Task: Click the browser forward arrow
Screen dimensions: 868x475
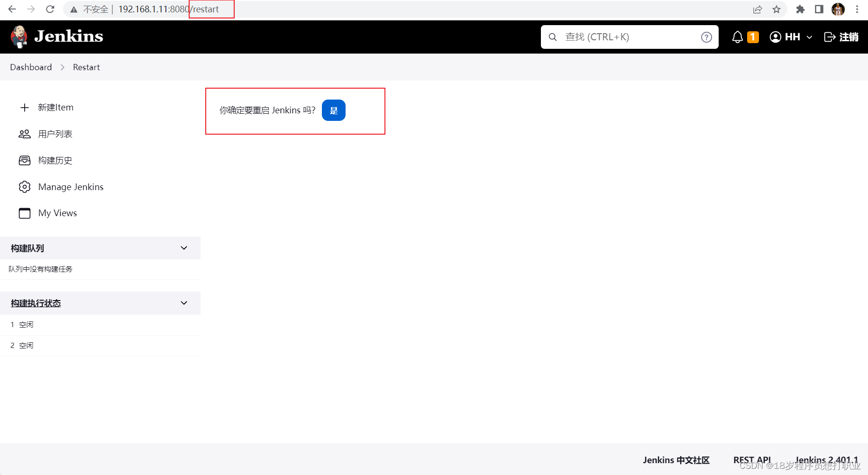Action: pos(31,9)
